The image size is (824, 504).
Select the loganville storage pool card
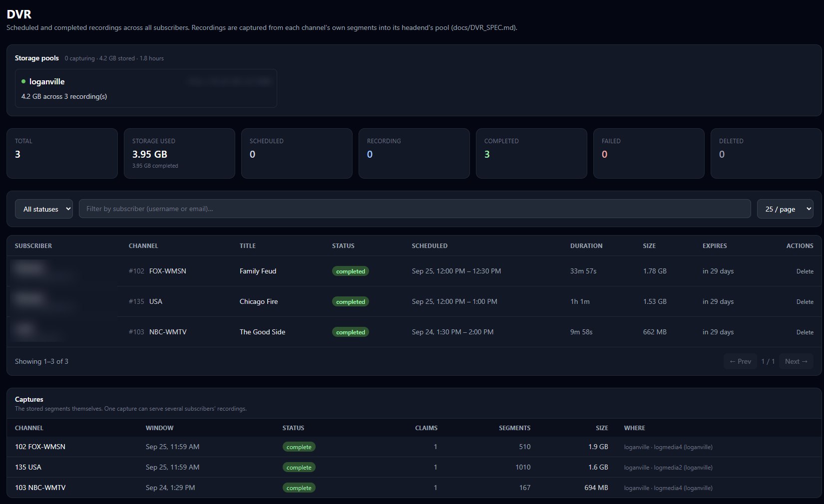pyautogui.click(x=146, y=88)
